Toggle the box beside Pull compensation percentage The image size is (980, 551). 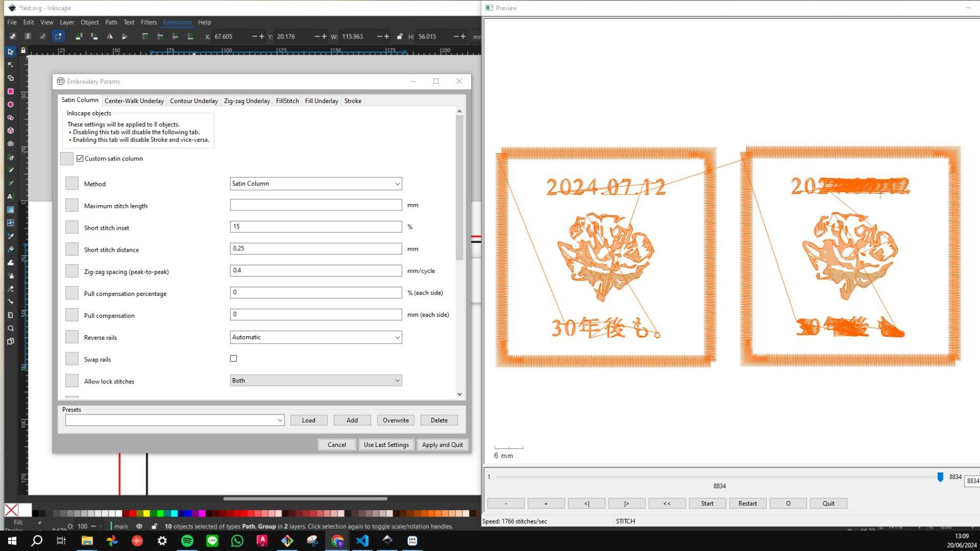point(72,293)
